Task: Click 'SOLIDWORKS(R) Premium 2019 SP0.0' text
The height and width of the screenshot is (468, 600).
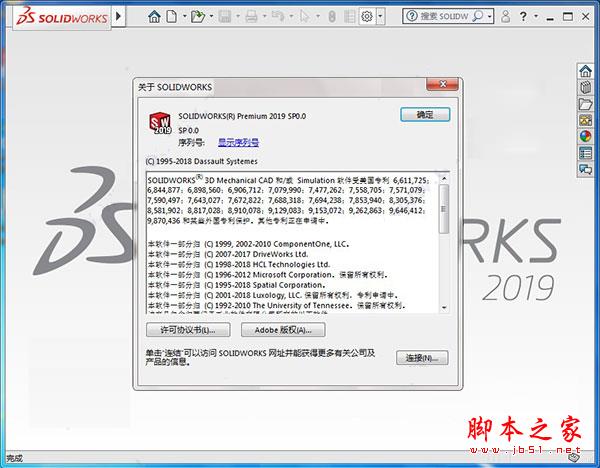Action: (x=242, y=116)
